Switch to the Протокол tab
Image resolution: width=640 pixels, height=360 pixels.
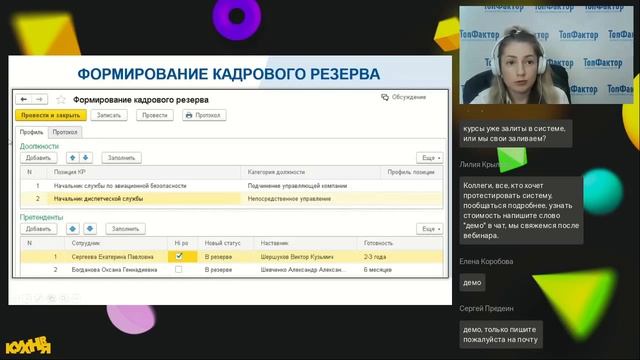click(x=65, y=132)
